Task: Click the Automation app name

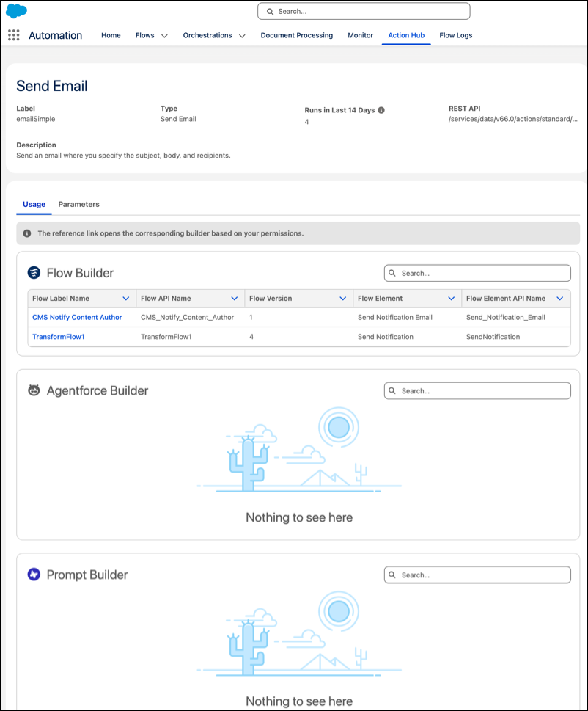Action: tap(55, 35)
